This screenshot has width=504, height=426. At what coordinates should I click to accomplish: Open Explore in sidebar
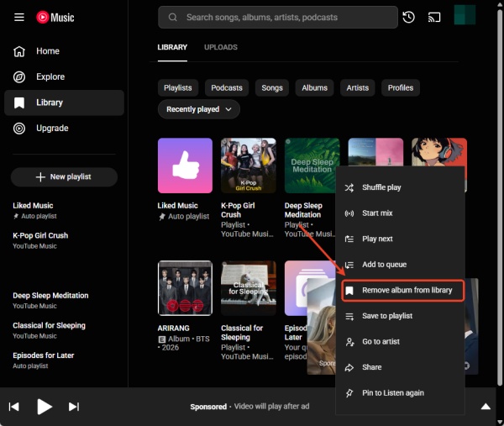pos(65,76)
